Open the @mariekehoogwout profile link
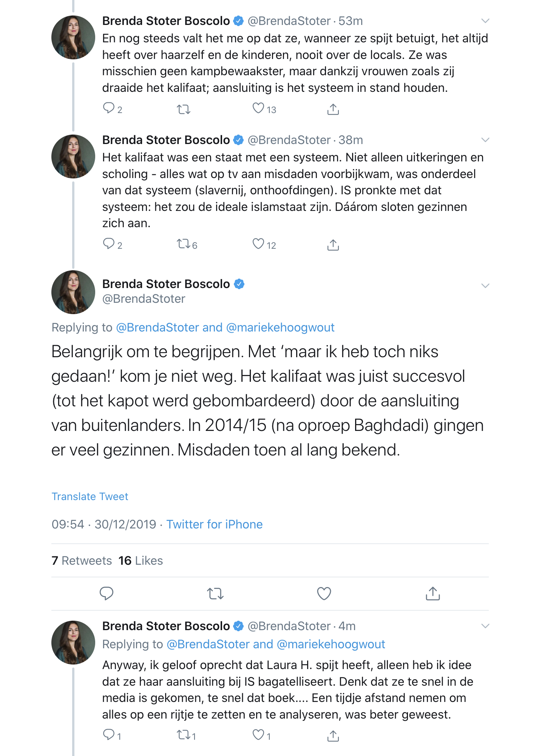This screenshot has width=550, height=756. click(x=280, y=327)
